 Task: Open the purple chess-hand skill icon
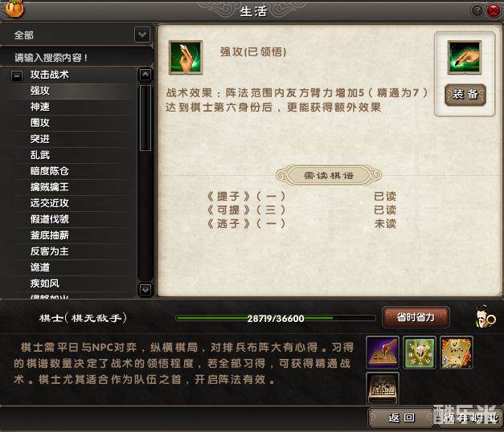tap(383, 353)
